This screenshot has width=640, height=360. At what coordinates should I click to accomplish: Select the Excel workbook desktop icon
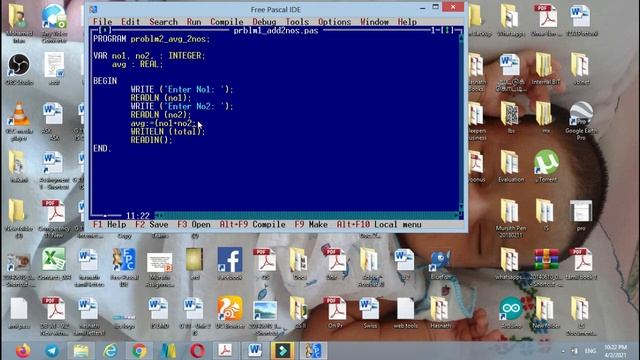coord(53,263)
